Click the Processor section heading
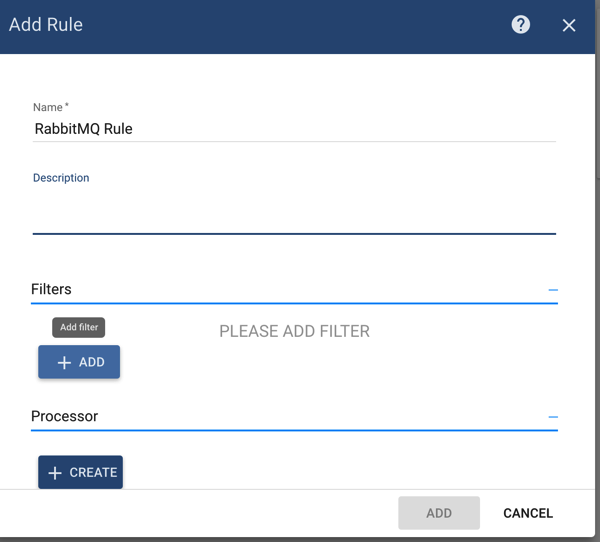Viewport: 600px width, 542px height. (x=64, y=417)
